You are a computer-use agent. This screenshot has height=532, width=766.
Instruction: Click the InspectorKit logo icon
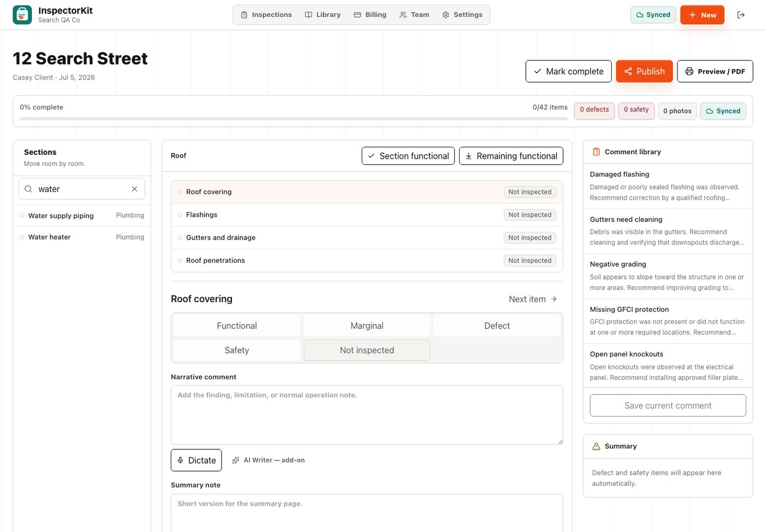tap(22, 15)
